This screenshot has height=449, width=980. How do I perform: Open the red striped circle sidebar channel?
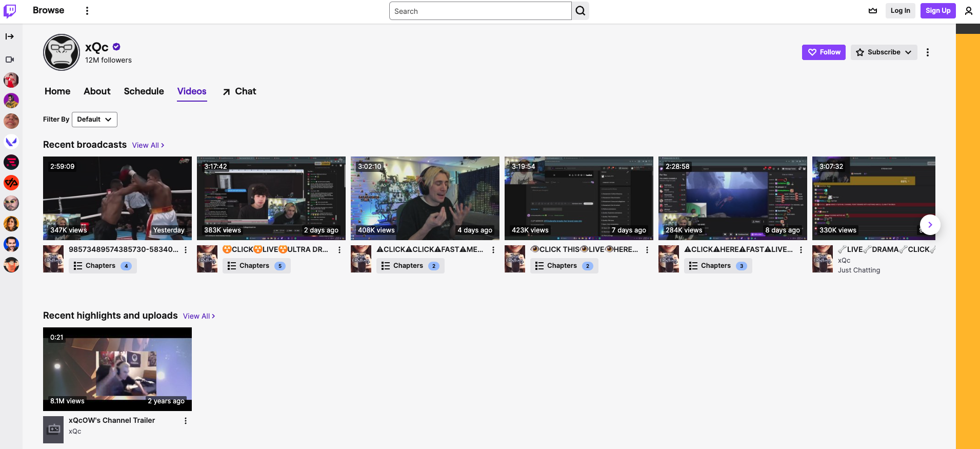click(x=11, y=162)
